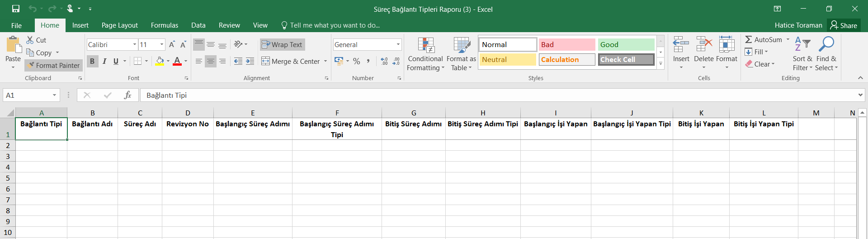Toggle Italic formatting
Viewport: 868px width, 239px height.
[104, 61]
